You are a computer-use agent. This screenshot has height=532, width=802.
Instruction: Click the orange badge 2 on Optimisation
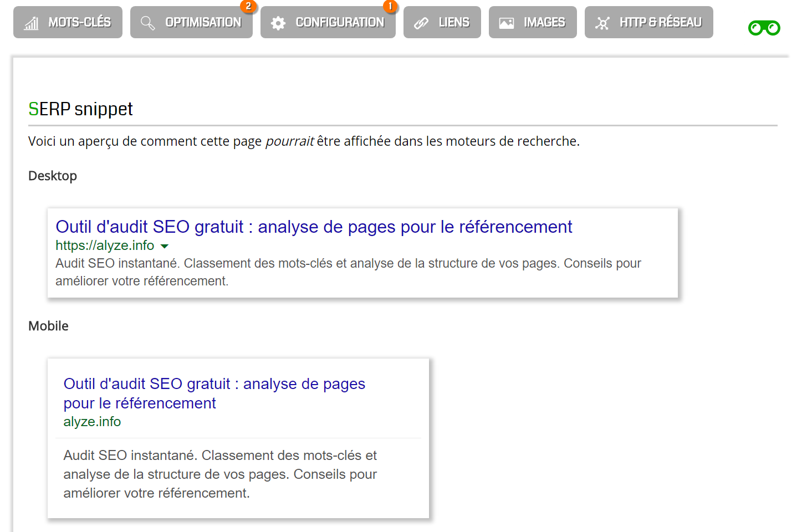[x=249, y=7]
